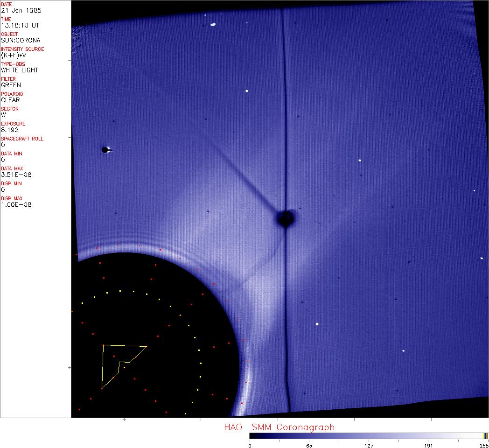
Task: Click the WHITE LIGHT observation type
Action: pyautogui.click(x=20, y=70)
